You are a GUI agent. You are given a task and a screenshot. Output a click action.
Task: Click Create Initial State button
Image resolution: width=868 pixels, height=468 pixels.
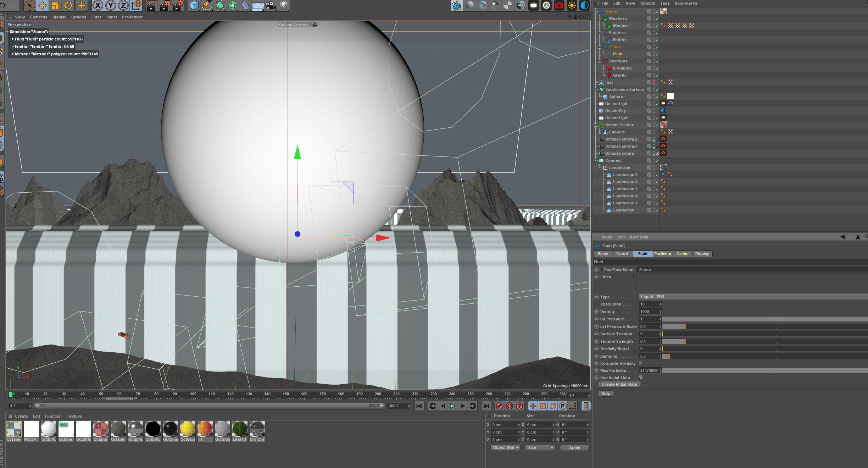pos(619,384)
